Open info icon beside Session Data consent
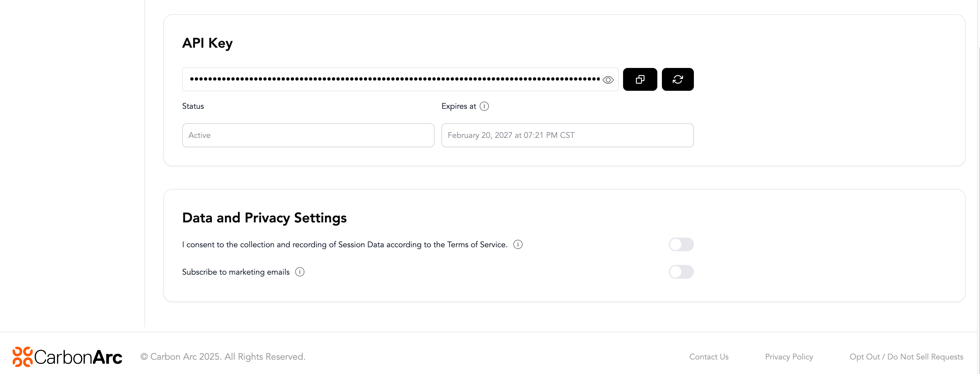Viewport: 980px width, 374px height. pos(518,245)
